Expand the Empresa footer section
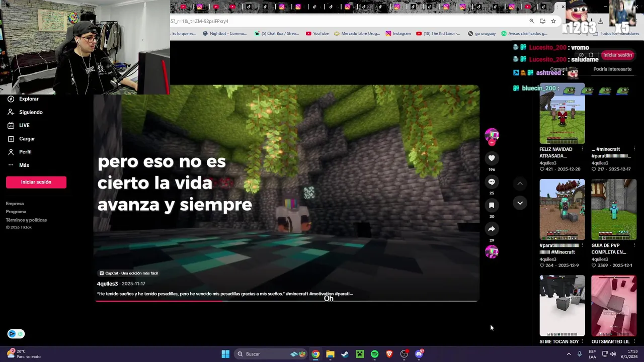 (15, 204)
